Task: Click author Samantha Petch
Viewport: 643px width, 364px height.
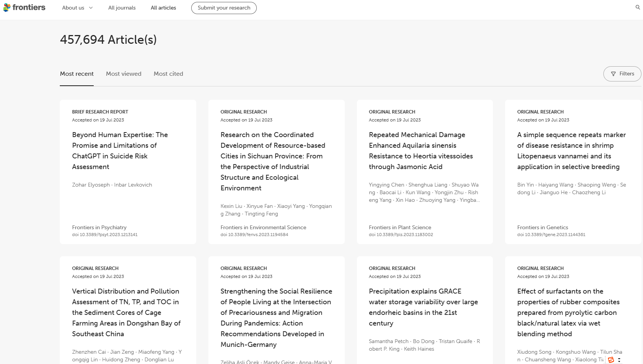Action: coord(389,341)
